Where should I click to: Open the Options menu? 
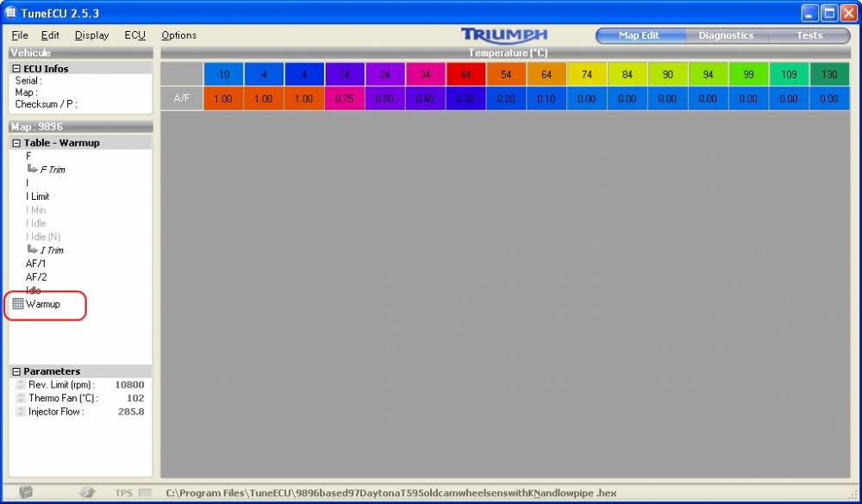pyautogui.click(x=178, y=35)
